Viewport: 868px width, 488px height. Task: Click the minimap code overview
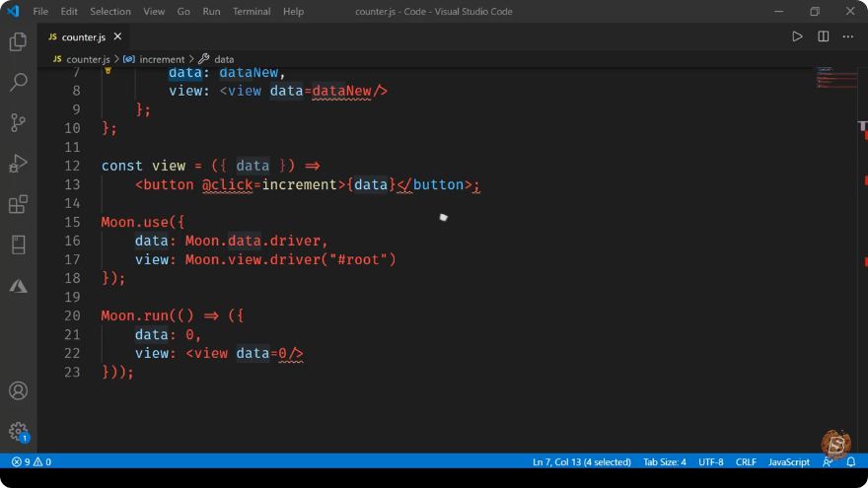point(835,78)
